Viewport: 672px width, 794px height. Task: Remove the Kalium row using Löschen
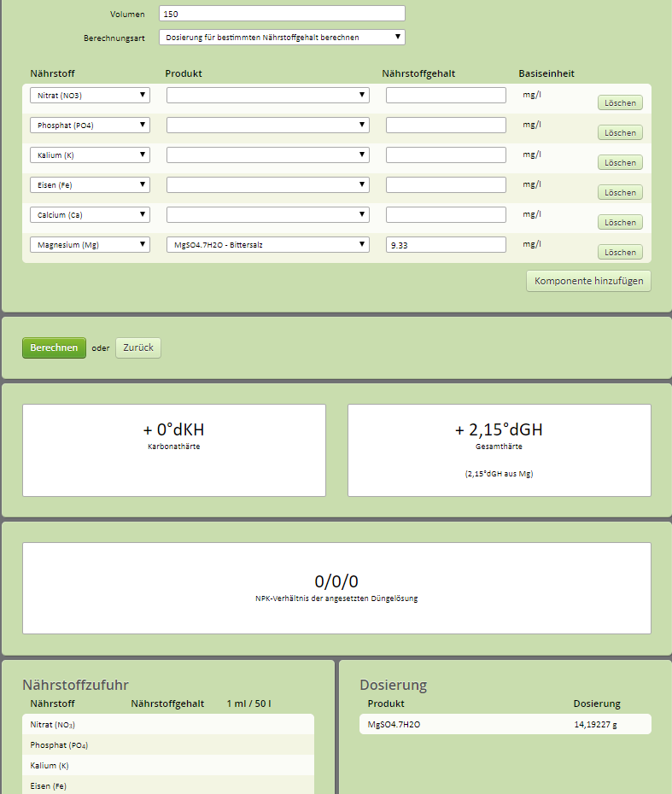(620, 163)
